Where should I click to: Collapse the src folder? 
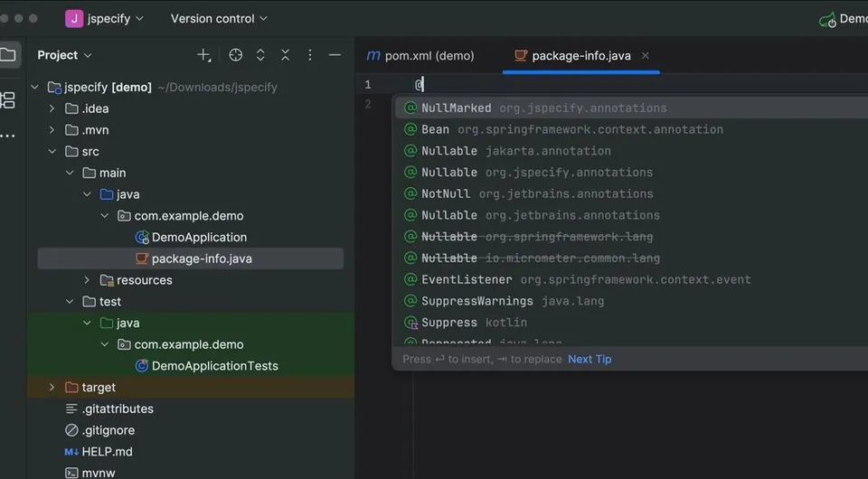tap(52, 152)
